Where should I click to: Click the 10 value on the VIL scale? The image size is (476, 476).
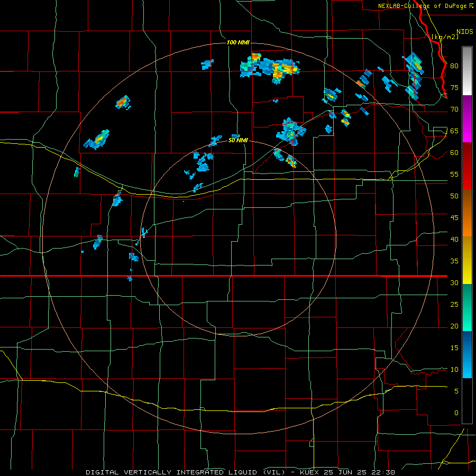454,370
